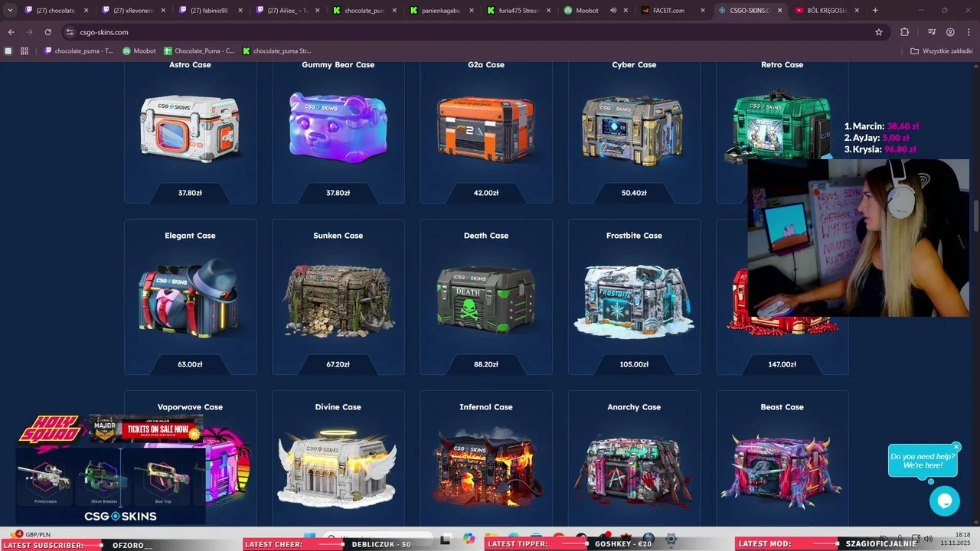Open the Elegant Case image
Image resolution: width=980 pixels, height=551 pixels.
tap(190, 297)
